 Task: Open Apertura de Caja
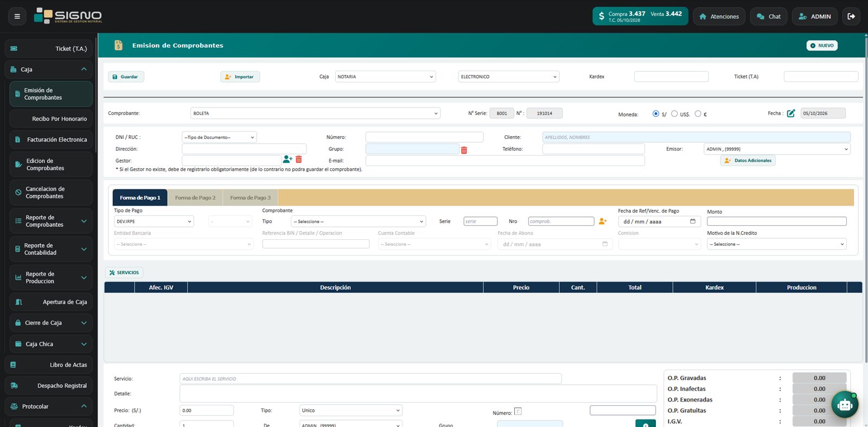51,302
